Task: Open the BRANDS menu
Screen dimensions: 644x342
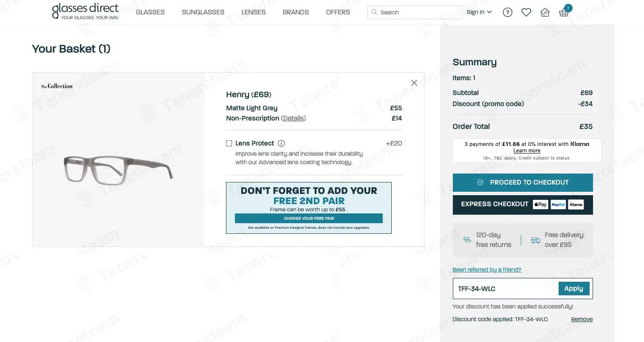Action: (x=296, y=12)
